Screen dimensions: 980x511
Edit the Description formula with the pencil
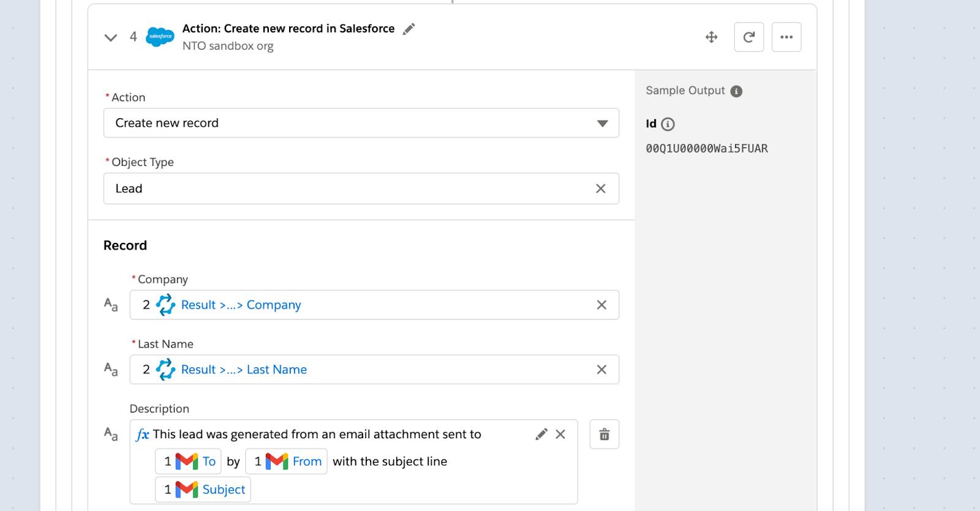[541, 435]
